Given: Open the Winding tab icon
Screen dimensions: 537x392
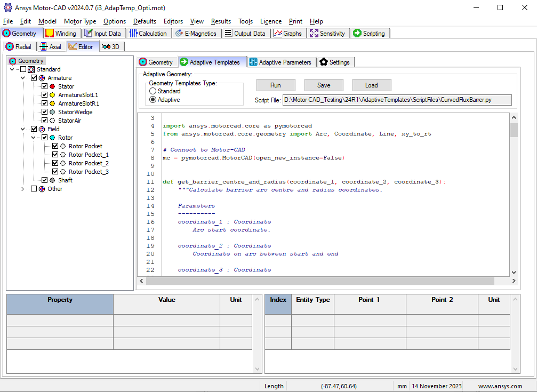Looking at the screenshot, I should pos(50,33).
